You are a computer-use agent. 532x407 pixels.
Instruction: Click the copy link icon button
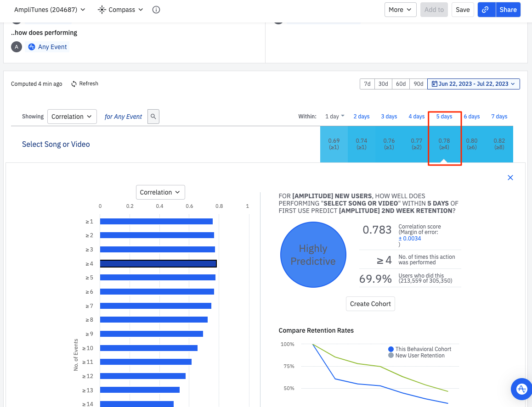487,10
